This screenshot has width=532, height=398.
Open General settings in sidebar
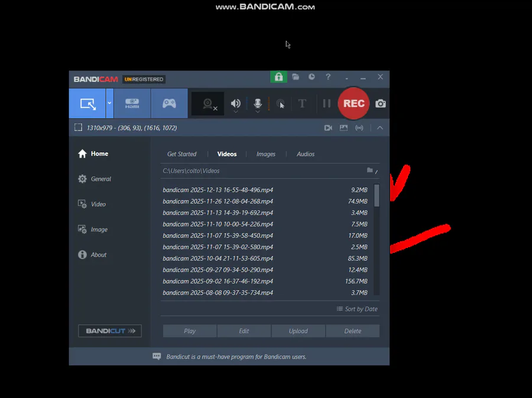[x=95, y=179]
